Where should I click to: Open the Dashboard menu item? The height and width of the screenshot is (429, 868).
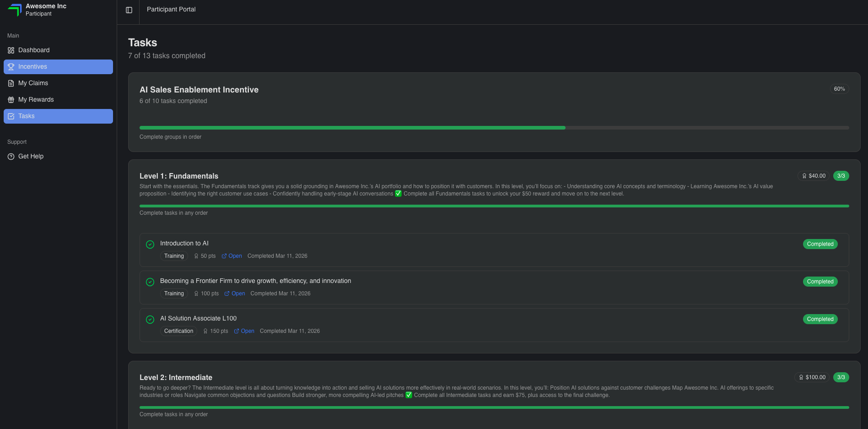[58, 50]
